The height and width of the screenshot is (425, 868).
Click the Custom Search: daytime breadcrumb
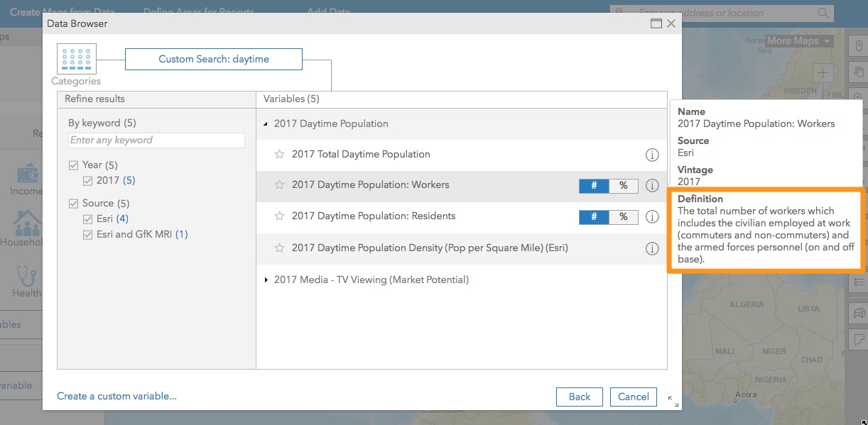(x=214, y=60)
